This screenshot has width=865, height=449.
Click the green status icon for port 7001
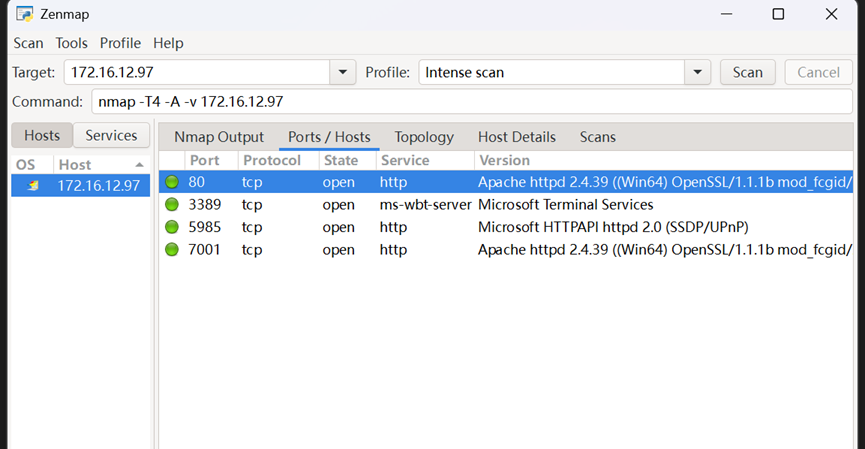[x=172, y=250]
